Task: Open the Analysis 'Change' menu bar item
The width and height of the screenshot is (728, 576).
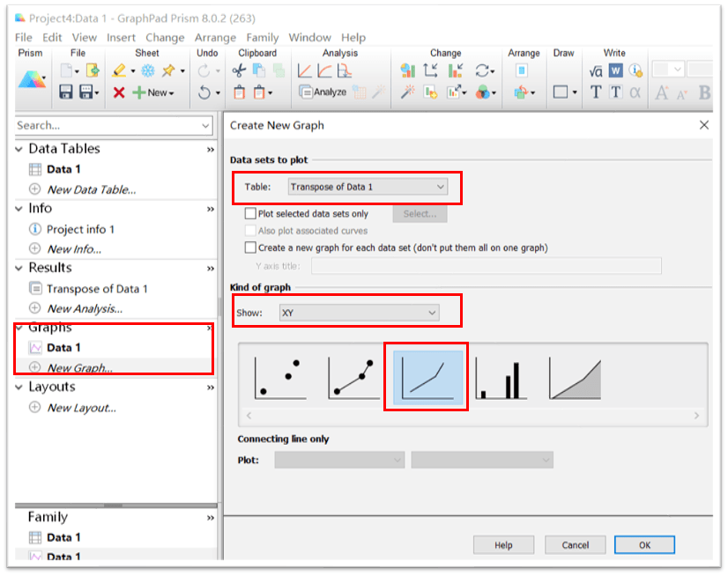Action: 165,38
